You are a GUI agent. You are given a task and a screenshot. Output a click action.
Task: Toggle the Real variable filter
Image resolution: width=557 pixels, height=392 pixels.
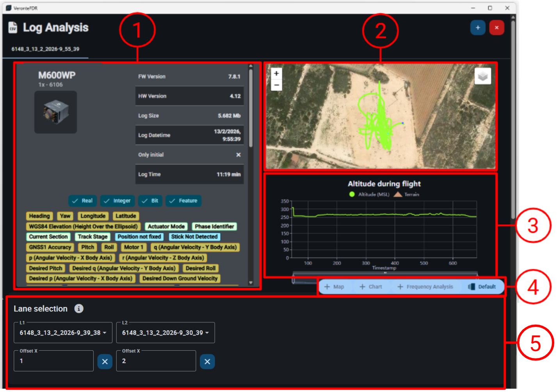82,201
